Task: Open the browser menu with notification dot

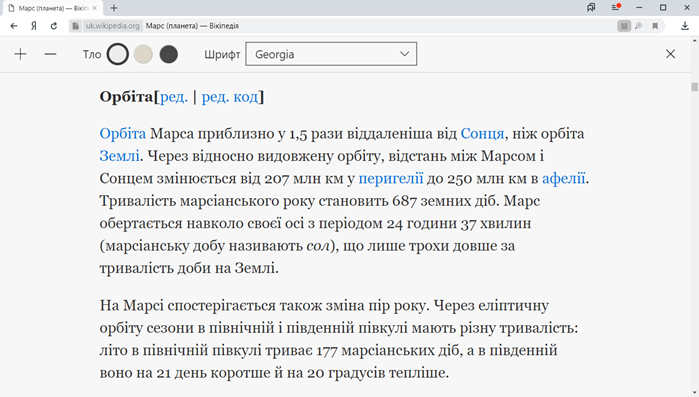Action: (616, 8)
